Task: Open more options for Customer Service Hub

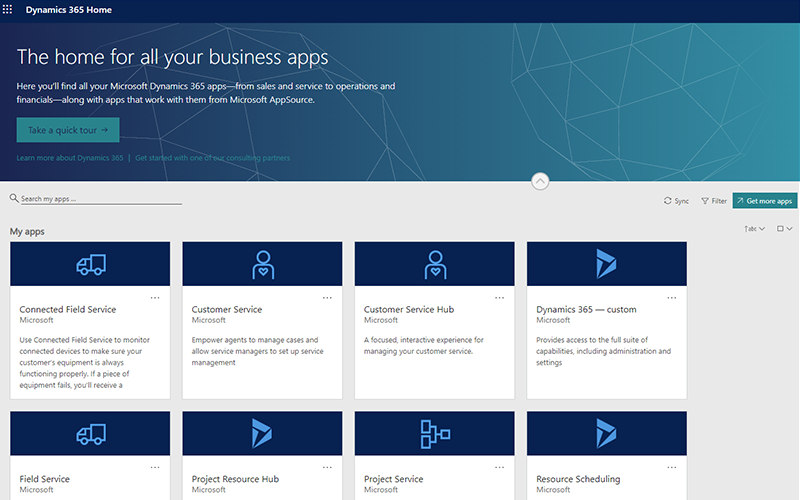Action: click(x=499, y=297)
